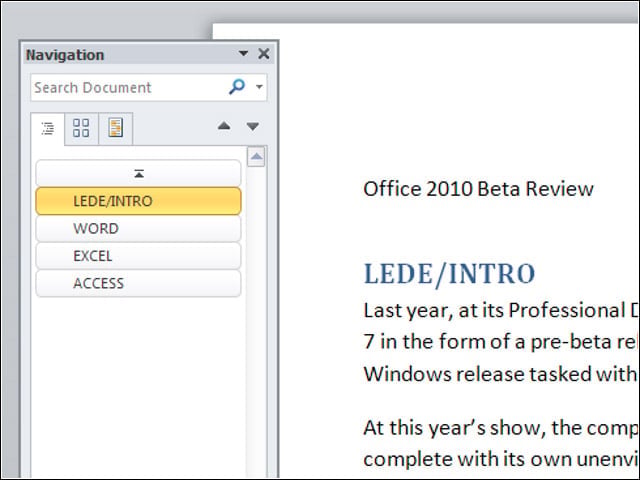Click the line beginning "complete with its own"
Viewport: 640px width, 480px height.
(x=501, y=459)
